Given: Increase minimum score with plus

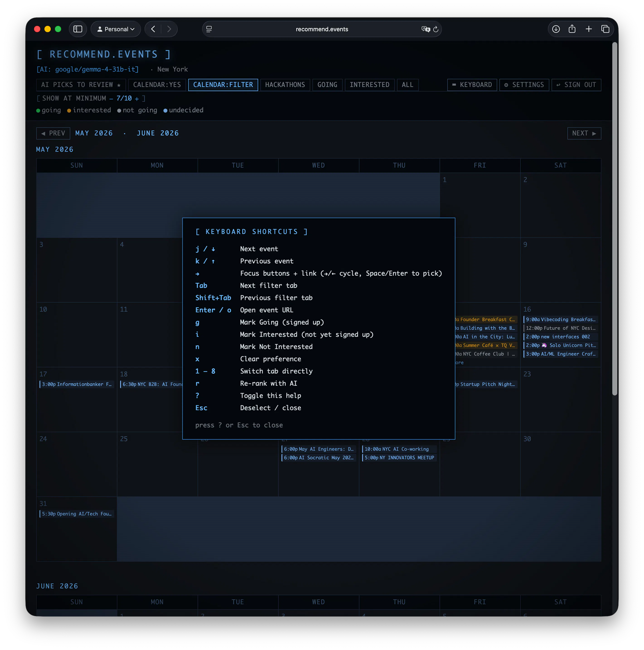Looking at the screenshot, I should [x=137, y=99].
